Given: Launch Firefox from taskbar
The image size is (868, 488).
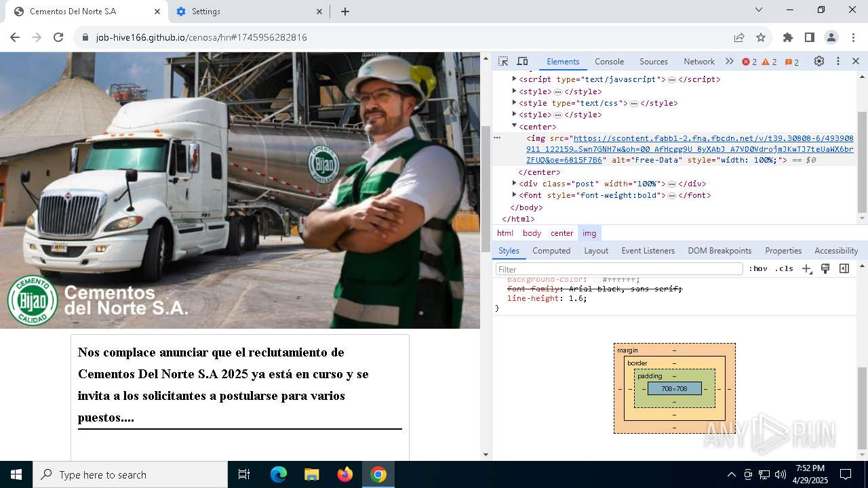Looking at the screenshot, I should click(345, 474).
